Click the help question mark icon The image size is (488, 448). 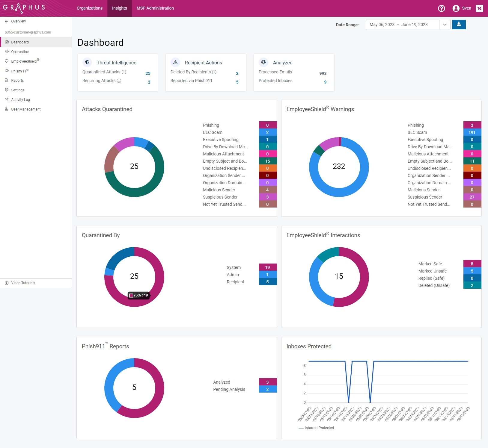tap(441, 8)
